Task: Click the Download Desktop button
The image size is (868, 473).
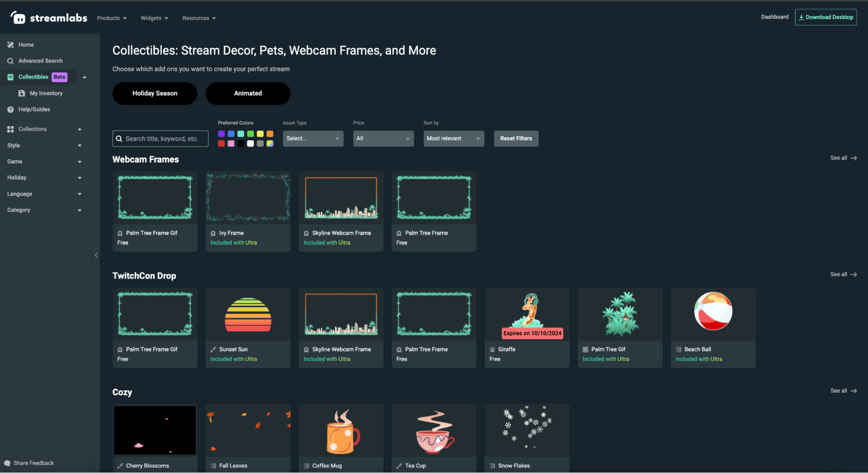Action: pos(825,17)
